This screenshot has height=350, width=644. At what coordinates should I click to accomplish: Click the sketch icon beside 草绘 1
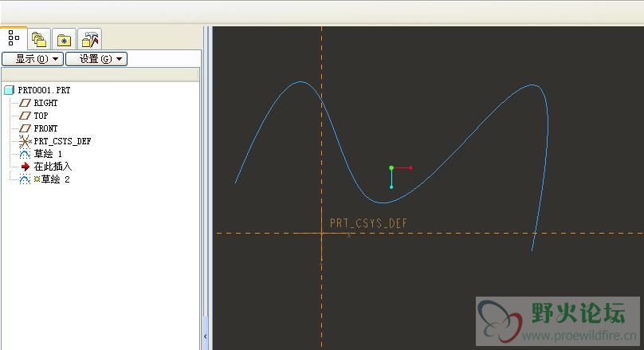[x=25, y=154]
